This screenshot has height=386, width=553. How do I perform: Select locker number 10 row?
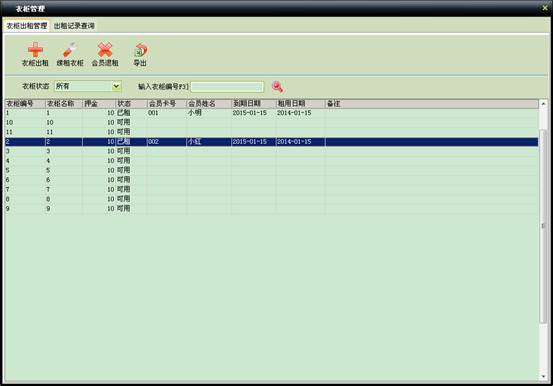coord(271,122)
